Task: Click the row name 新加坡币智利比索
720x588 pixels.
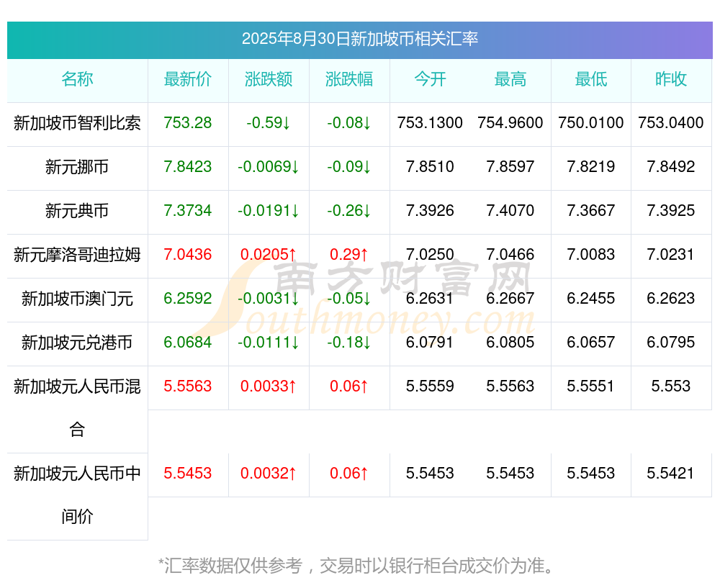Action: [x=77, y=123]
